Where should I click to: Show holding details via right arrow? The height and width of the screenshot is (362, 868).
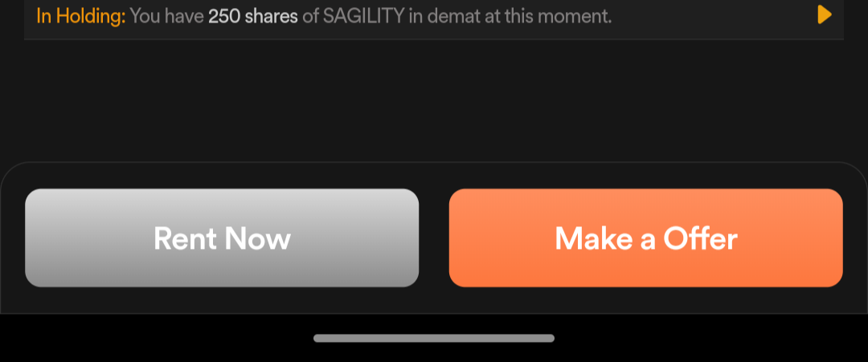tap(824, 14)
